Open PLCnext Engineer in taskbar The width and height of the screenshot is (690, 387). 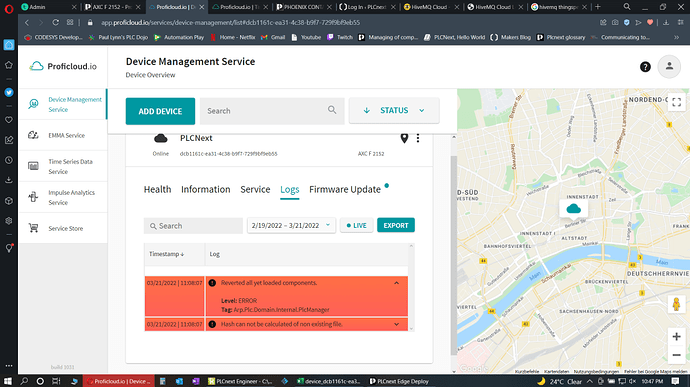click(x=240, y=381)
